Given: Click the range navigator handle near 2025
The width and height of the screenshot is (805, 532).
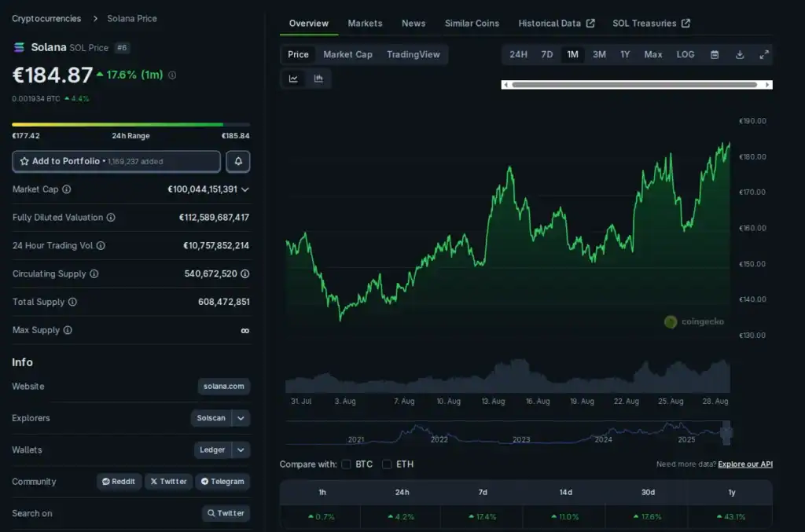Looking at the screenshot, I should pos(726,433).
